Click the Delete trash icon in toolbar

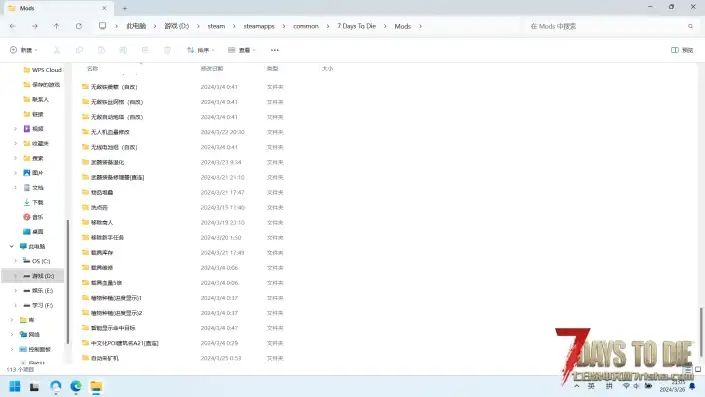[x=167, y=50]
